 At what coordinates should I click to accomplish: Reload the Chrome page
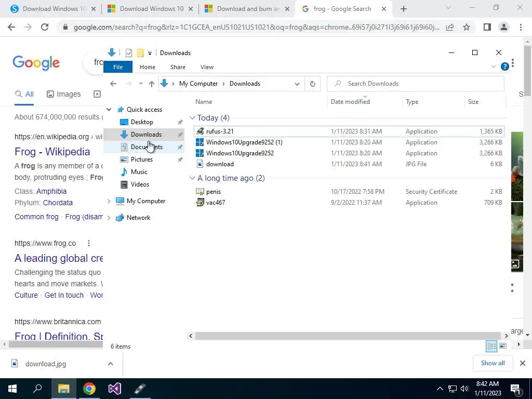click(x=45, y=27)
